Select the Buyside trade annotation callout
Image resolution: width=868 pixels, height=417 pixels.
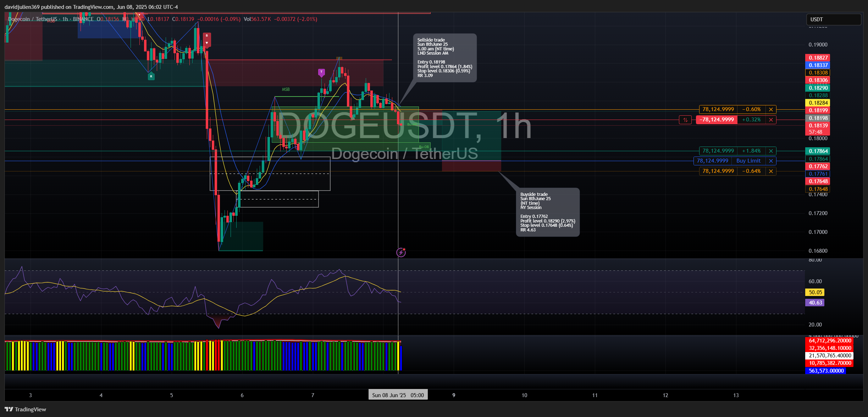[548, 212]
